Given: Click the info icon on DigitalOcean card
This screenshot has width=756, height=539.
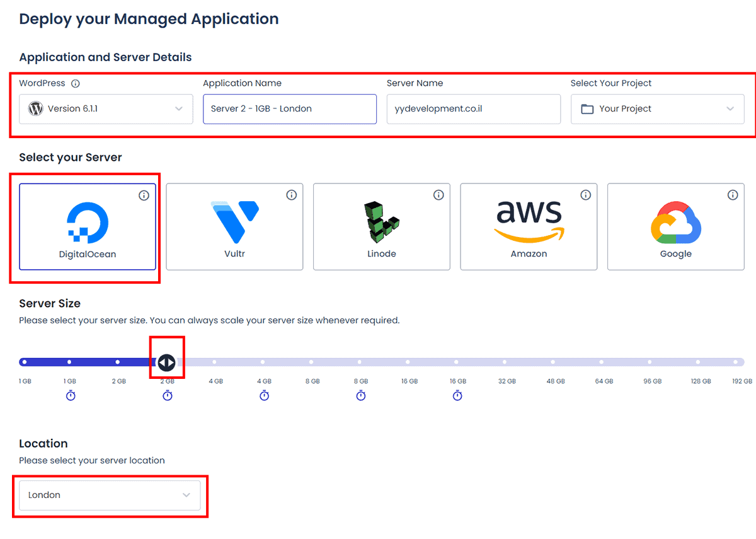Looking at the screenshot, I should coord(144,195).
